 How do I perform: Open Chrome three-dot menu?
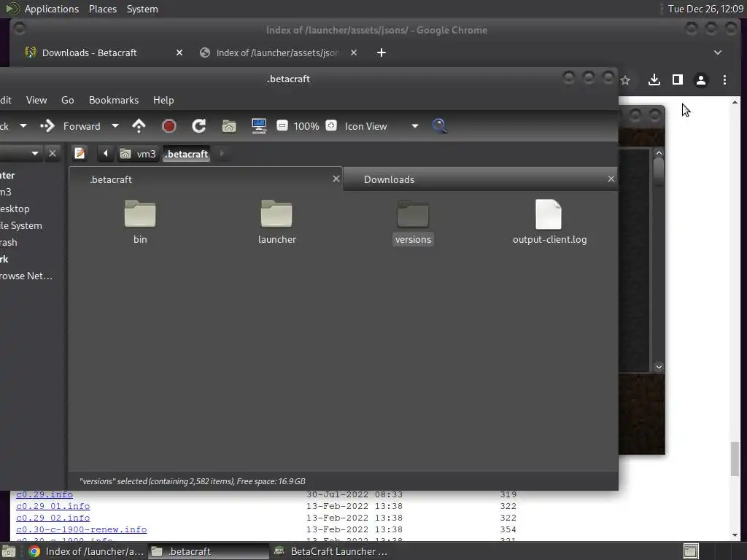pyautogui.click(x=724, y=80)
